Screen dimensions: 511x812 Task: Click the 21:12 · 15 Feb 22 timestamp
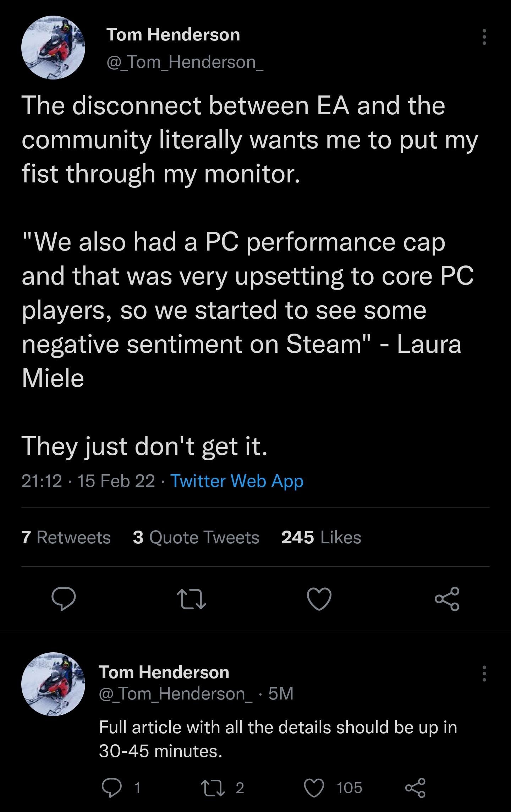click(x=88, y=481)
